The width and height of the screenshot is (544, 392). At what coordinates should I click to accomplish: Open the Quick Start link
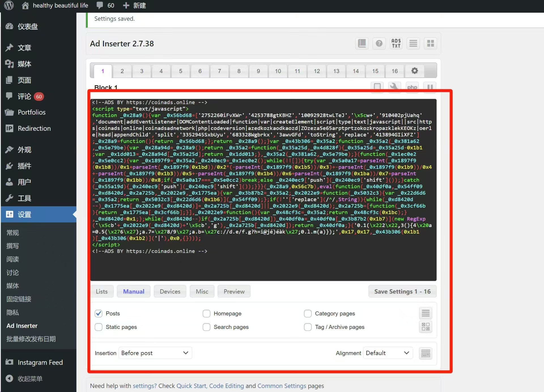point(192,386)
